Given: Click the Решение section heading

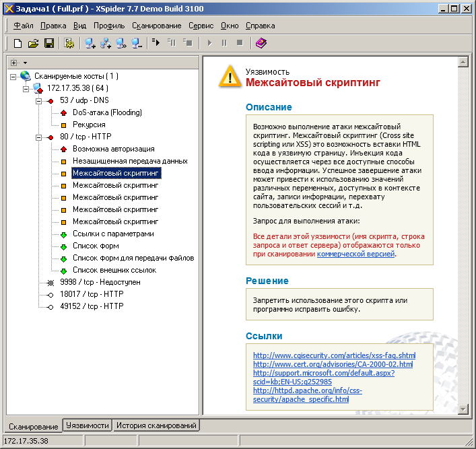Looking at the screenshot, I should [267, 281].
